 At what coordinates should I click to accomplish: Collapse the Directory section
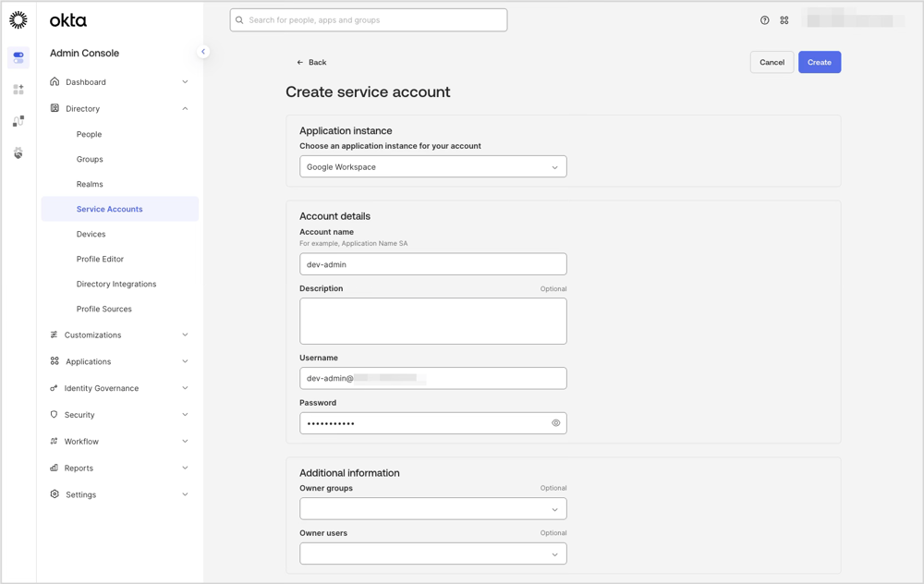pos(184,108)
